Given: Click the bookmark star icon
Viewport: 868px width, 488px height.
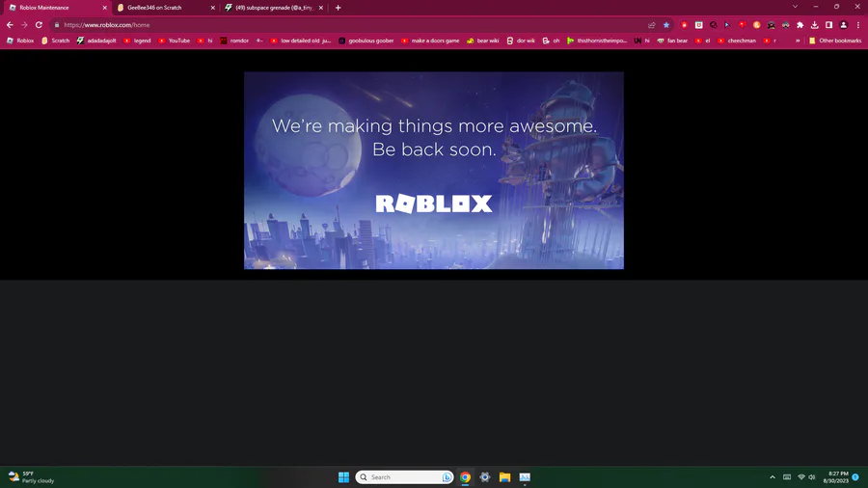Looking at the screenshot, I should click(x=666, y=25).
